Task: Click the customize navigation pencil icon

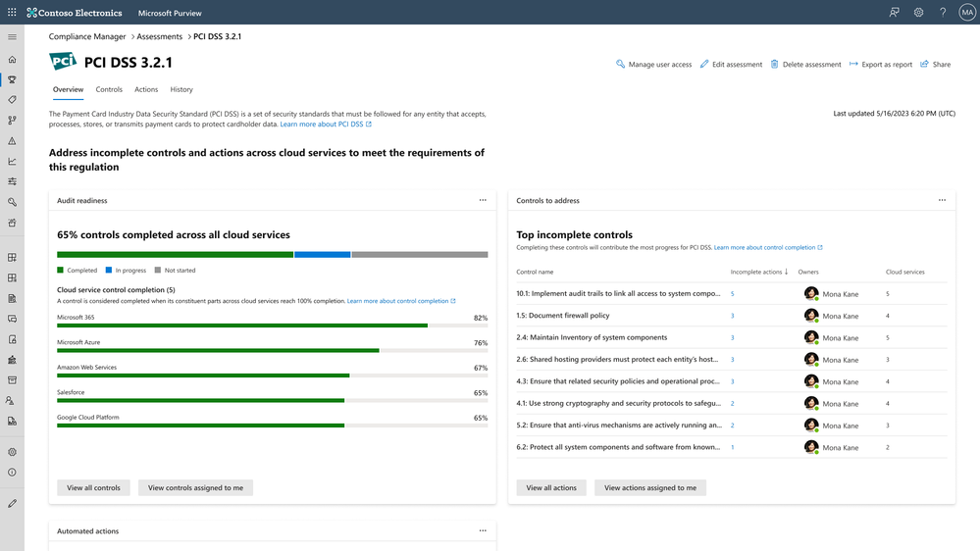Action: point(12,504)
